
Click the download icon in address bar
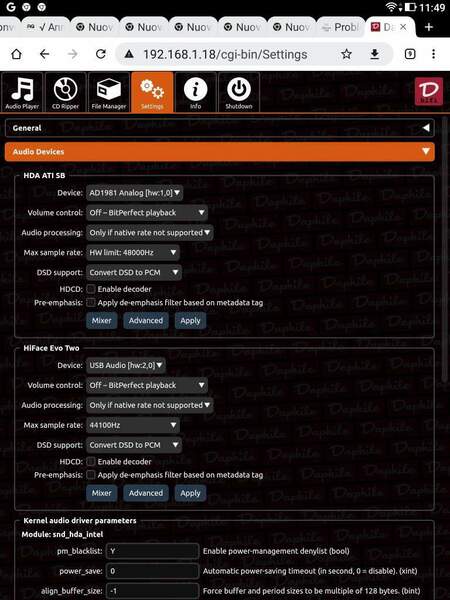point(375,54)
